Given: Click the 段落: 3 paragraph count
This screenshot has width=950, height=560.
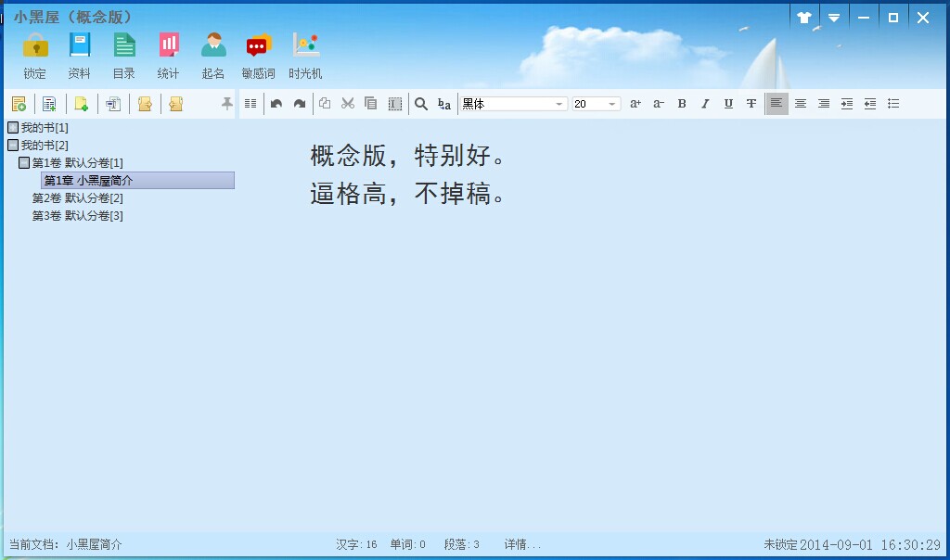Looking at the screenshot, I should (462, 544).
